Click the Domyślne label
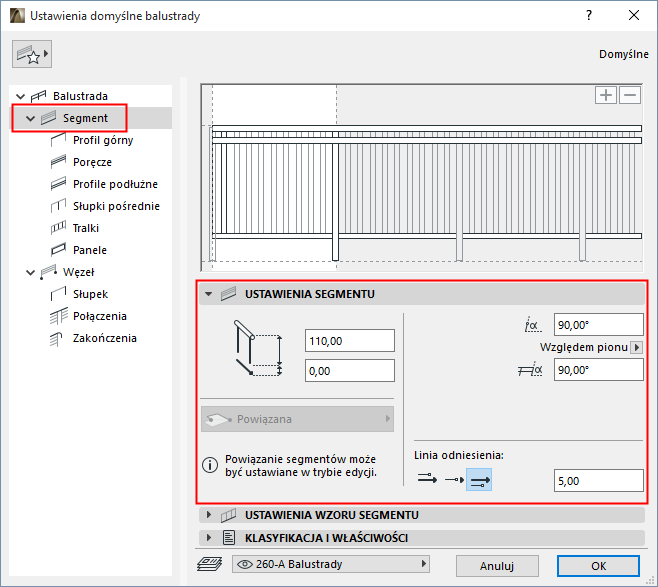Image resolution: width=658 pixels, height=587 pixels. coord(624,54)
